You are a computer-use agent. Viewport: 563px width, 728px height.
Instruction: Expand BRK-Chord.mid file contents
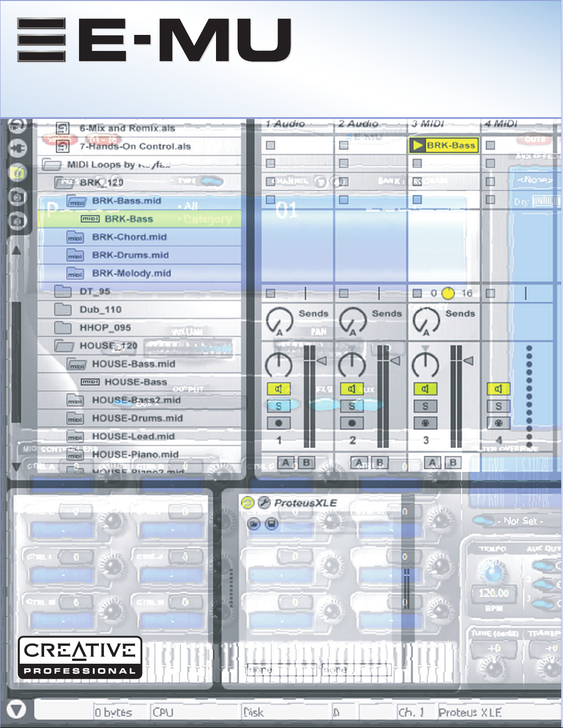tap(75, 237)
